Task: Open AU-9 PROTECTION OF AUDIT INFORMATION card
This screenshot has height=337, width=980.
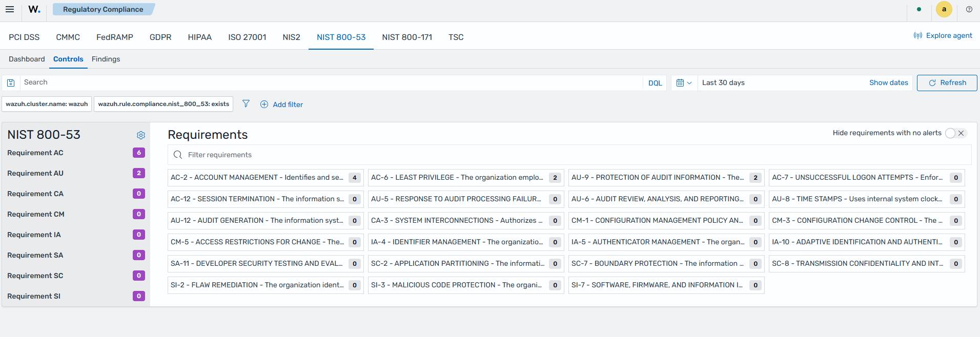Action: 666,178
